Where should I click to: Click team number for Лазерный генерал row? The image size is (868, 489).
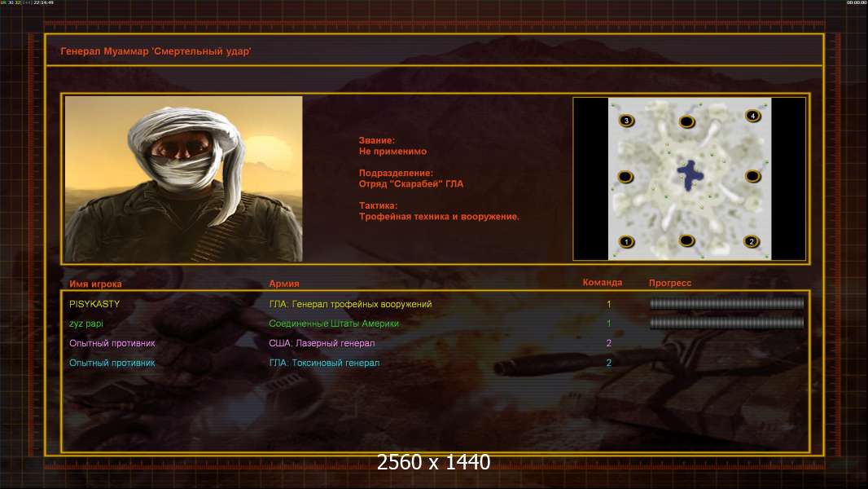pyautogui.click(x=608, y=343)
